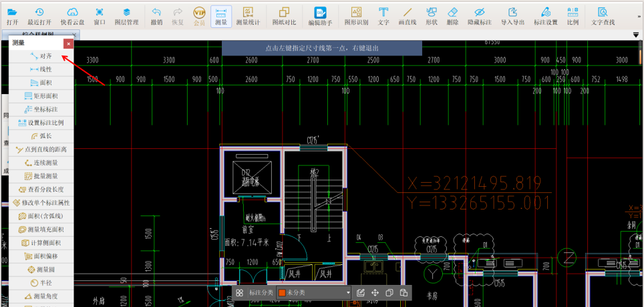Start 批量测量 batch measurement
Image resolution: width=644 pixels, height=307 pixels.
(x=41, y=176)
